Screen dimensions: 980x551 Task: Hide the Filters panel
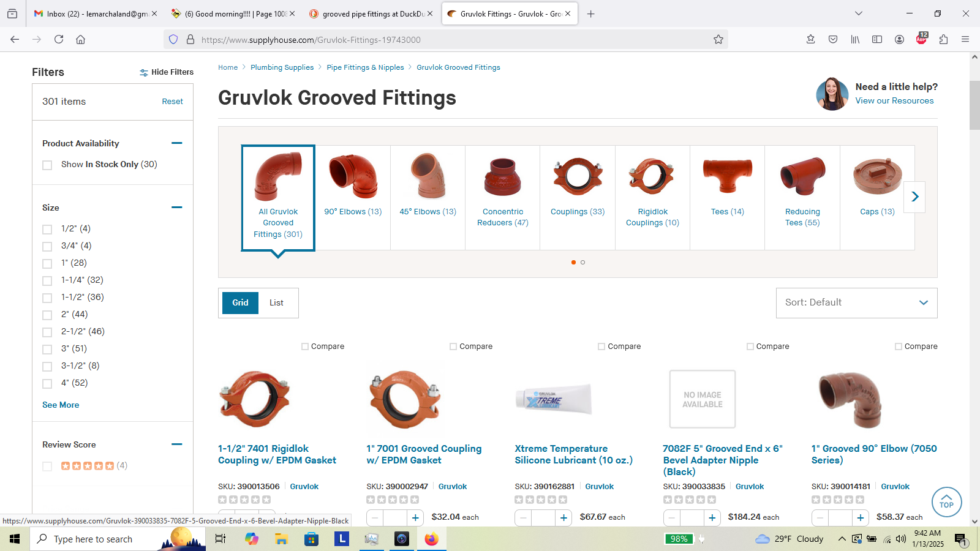coord(167,72)
